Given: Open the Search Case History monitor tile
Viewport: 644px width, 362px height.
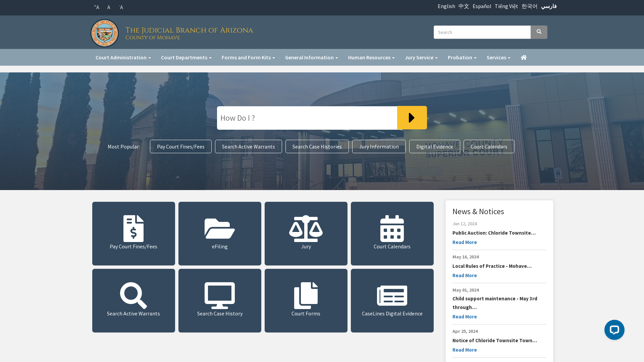Looking at the screenshot, I should tap(220, 300).
